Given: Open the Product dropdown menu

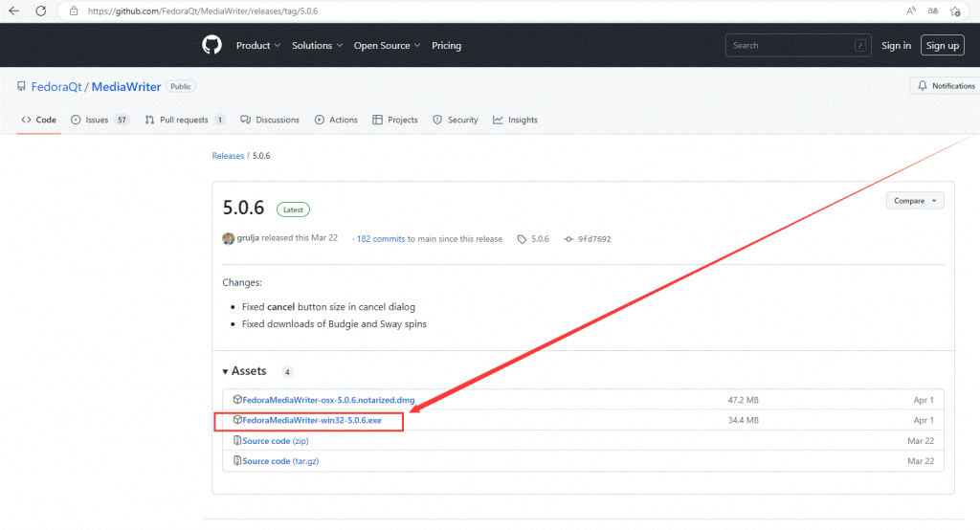Looking at the screenshot, I should pyautogui.click(x=257, y=45).
